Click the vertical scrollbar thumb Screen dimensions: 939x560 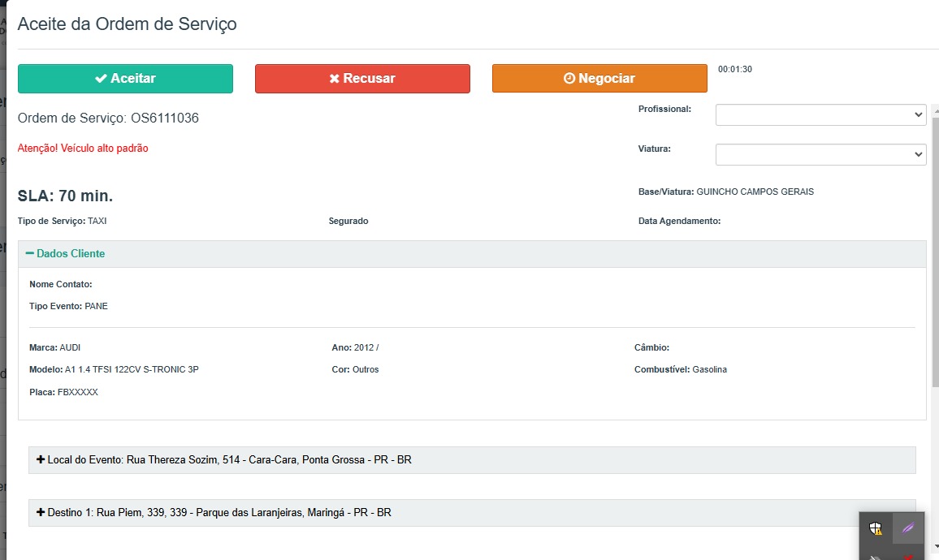tap(934, 252)
